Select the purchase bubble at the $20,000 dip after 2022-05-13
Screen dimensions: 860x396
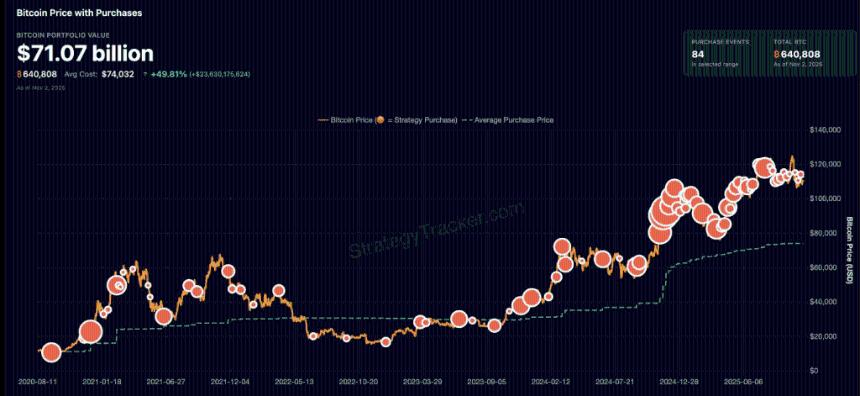coord(313,336)
